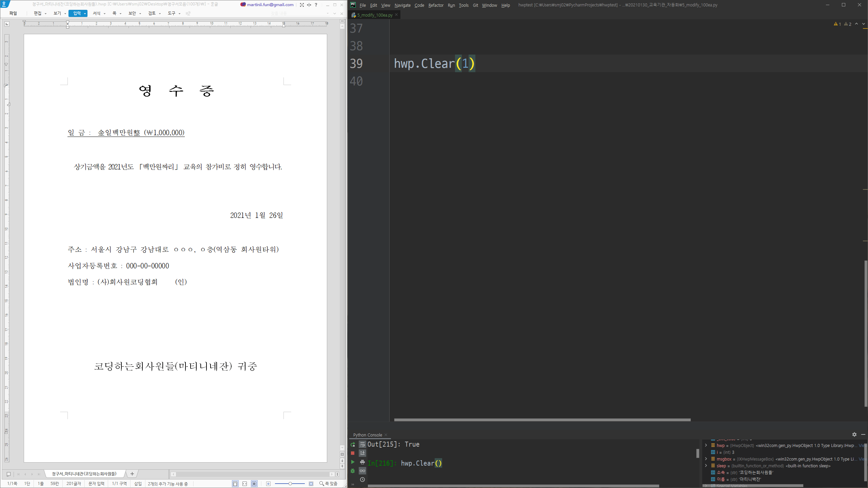Open the 입력 menu dropdown arrow

85,14
